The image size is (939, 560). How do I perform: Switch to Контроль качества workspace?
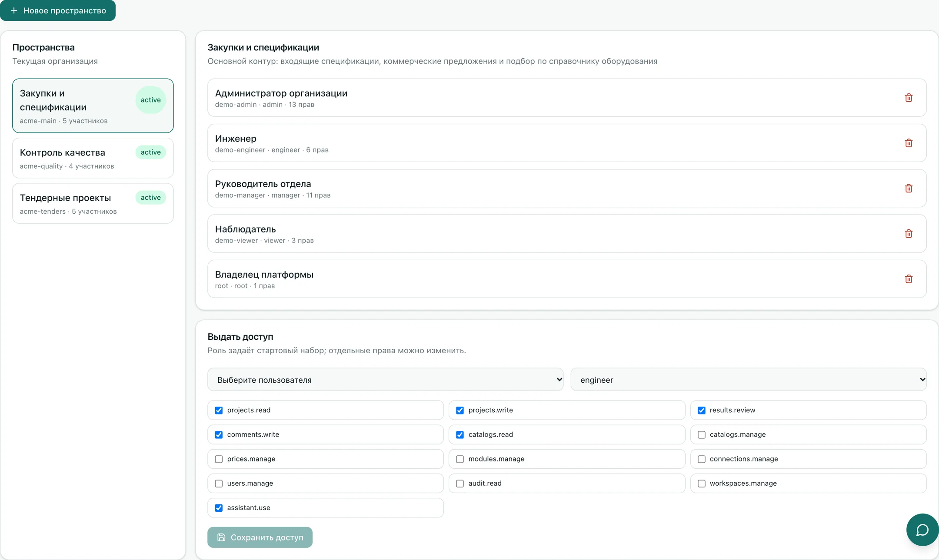pos(93,158)
